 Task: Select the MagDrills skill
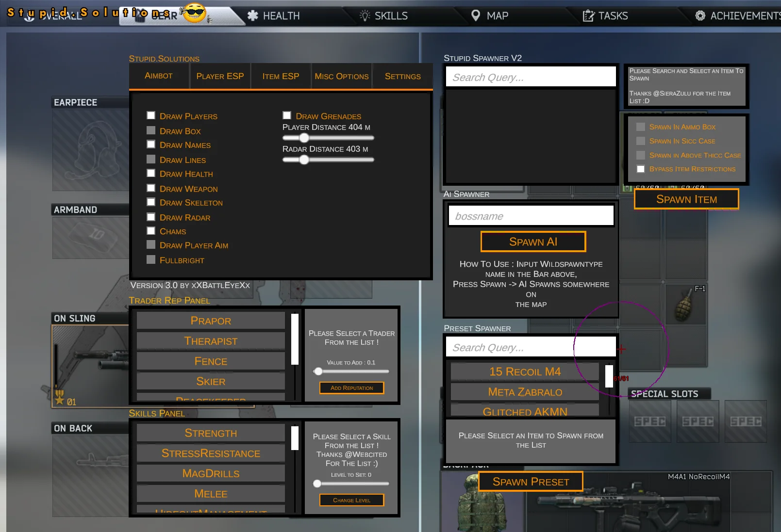[211, 473]
